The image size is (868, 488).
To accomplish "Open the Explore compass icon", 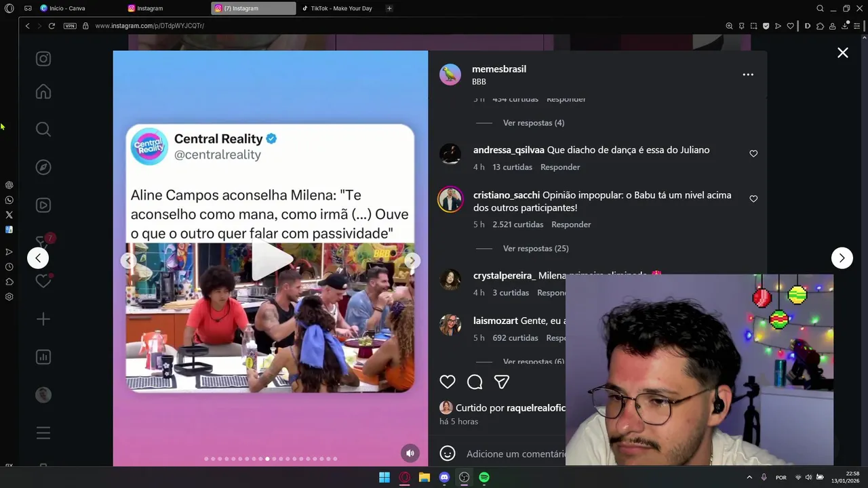I will coord(43,167).
